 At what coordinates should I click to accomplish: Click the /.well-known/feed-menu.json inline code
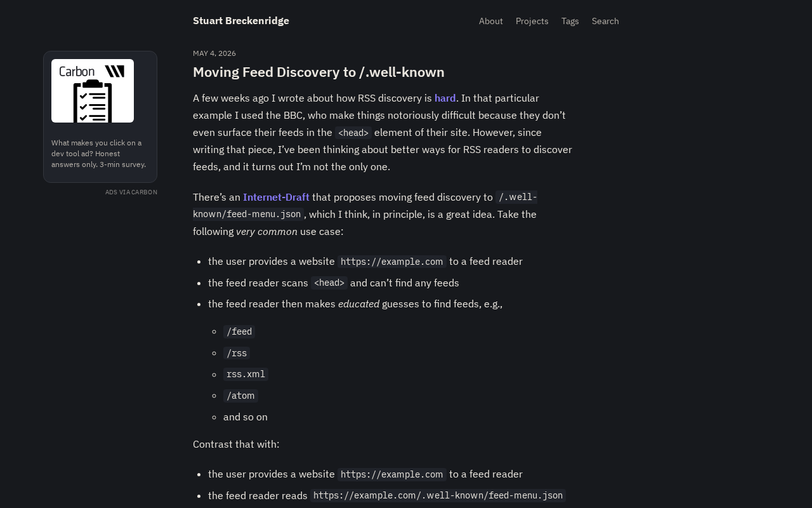pos(365,206)
